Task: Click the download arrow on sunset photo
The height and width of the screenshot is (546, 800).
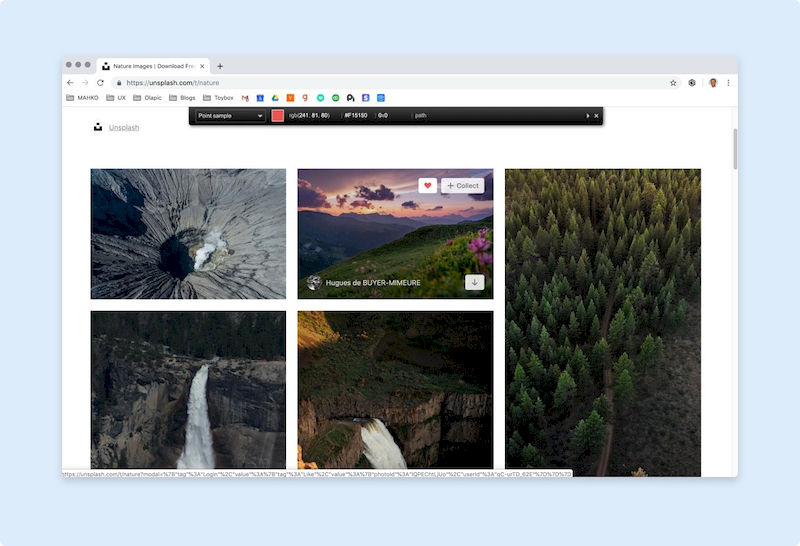Action: coord(474,282)
